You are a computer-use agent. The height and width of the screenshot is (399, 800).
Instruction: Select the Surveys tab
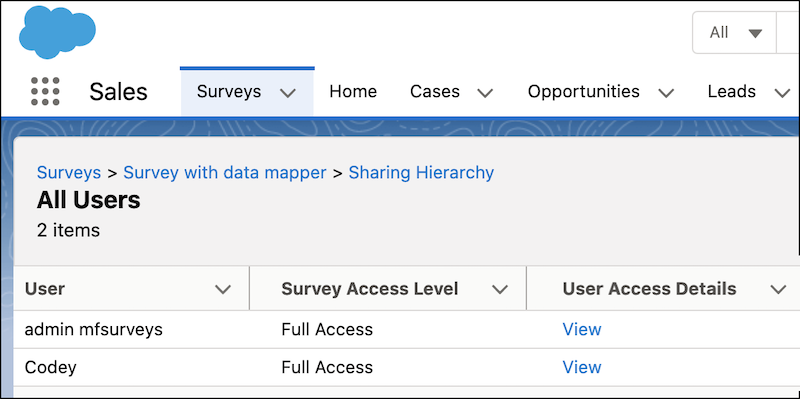tap(229, 91)
